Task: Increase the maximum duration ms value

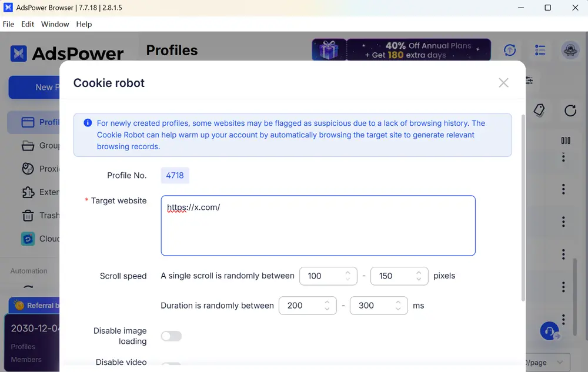Action: pyautogui.click(x=398, y=302)
